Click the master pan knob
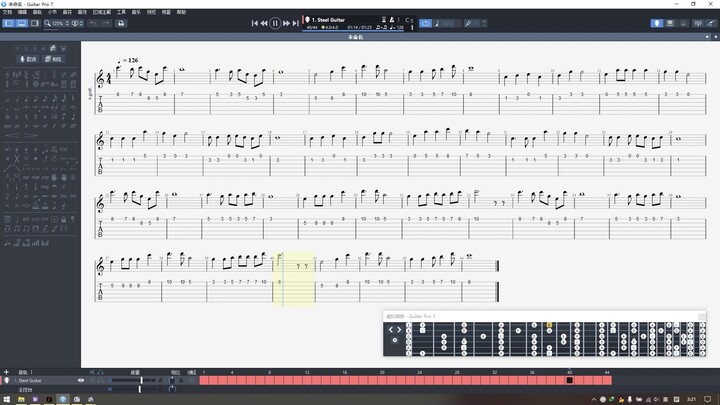The height and width of the screenshot is (405, 720). [172, 389]
